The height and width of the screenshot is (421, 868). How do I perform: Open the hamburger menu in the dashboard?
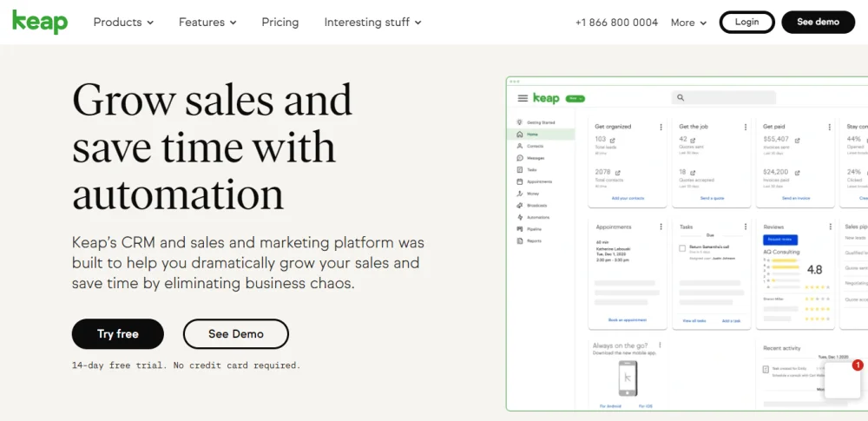(523, 99)
